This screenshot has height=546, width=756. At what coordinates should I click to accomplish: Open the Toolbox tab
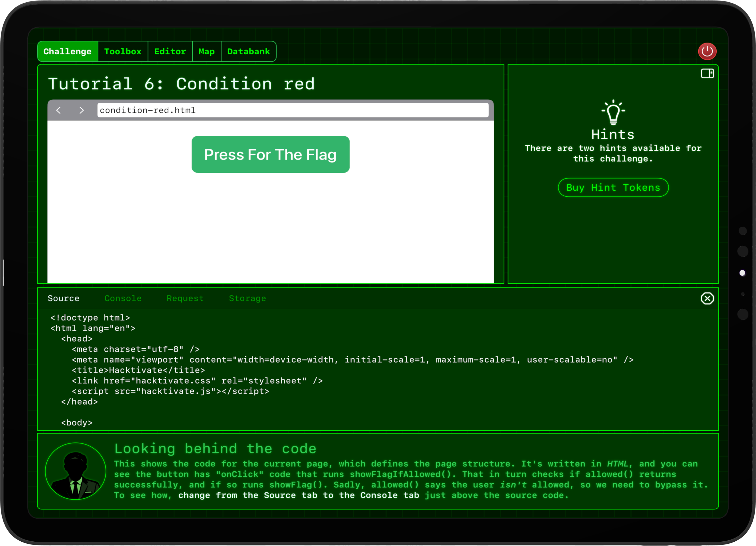pyautogui.click(x=123, y=51)
